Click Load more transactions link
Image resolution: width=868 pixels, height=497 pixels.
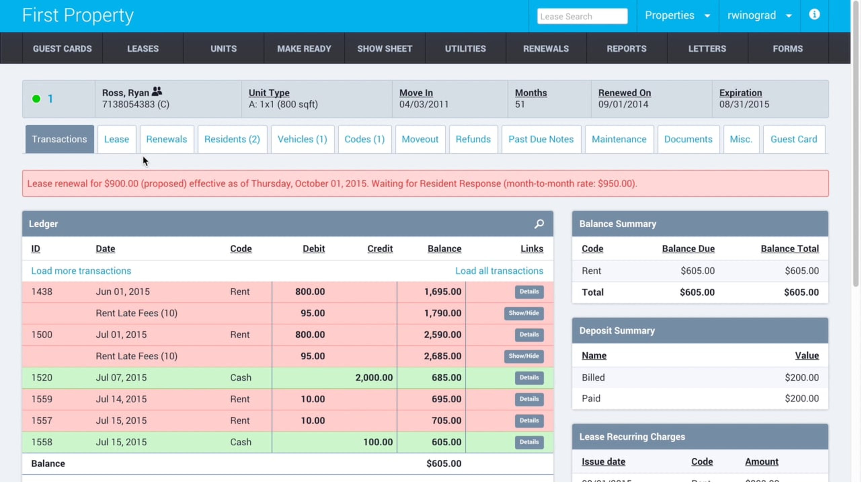coord(81,271)
